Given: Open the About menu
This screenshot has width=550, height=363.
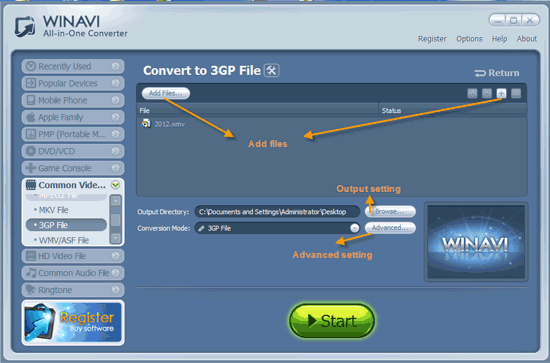Looking at the screenshot, I should click(527, 39).
